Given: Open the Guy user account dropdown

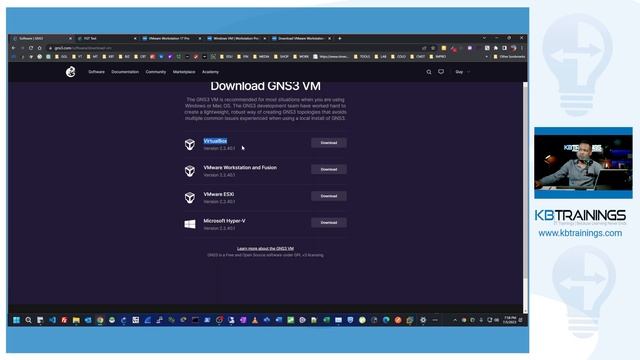Looking at the screenshot, I should (x=462, y=72).
